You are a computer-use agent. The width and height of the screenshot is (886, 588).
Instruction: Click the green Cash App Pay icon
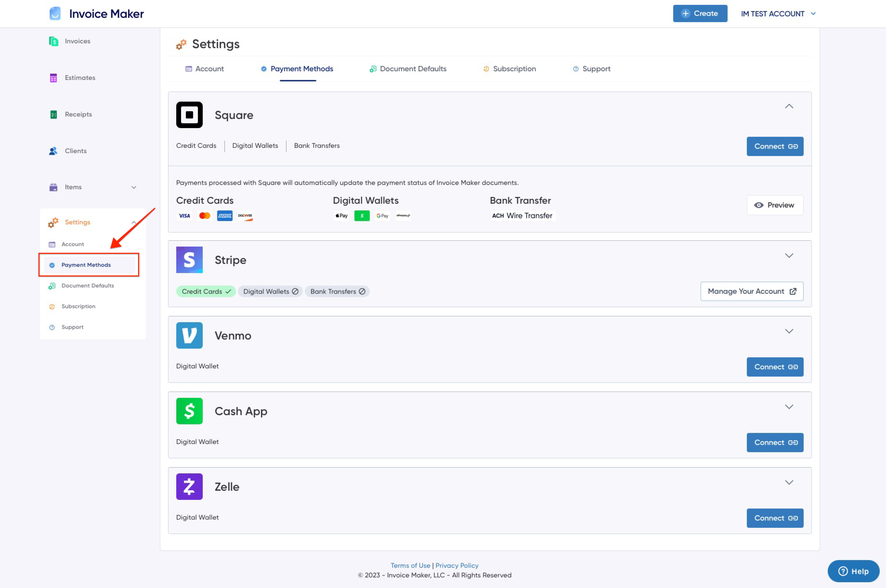tap(362, 216)
